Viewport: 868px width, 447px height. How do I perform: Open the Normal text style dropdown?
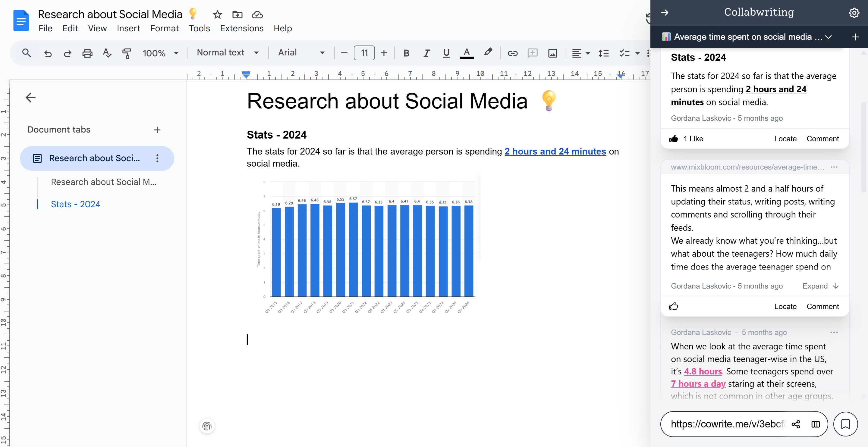[228, 52]
